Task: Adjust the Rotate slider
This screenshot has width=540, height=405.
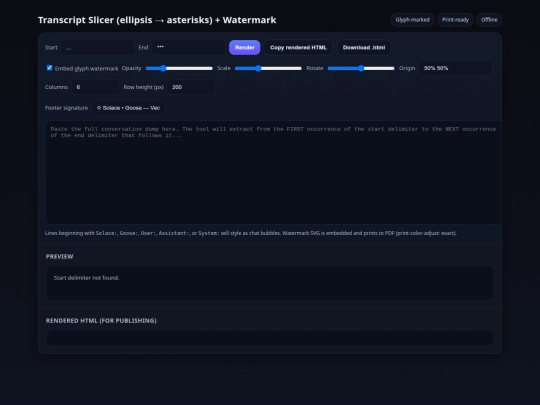Action: (361, 68)
